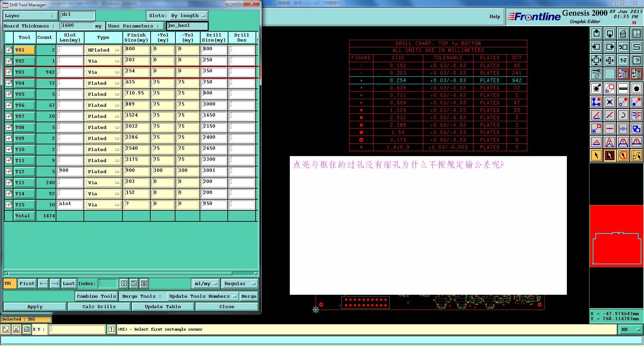Open the T02 Via type dropdown

(104, 61)
